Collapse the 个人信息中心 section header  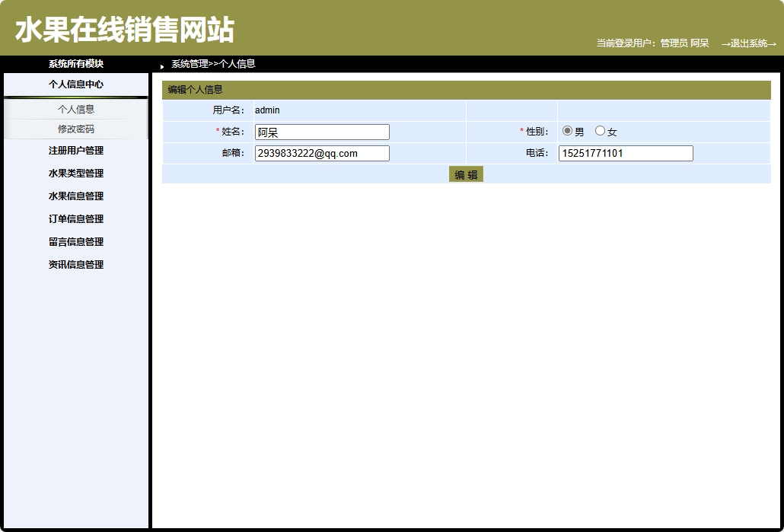click(x=75, y=84)
